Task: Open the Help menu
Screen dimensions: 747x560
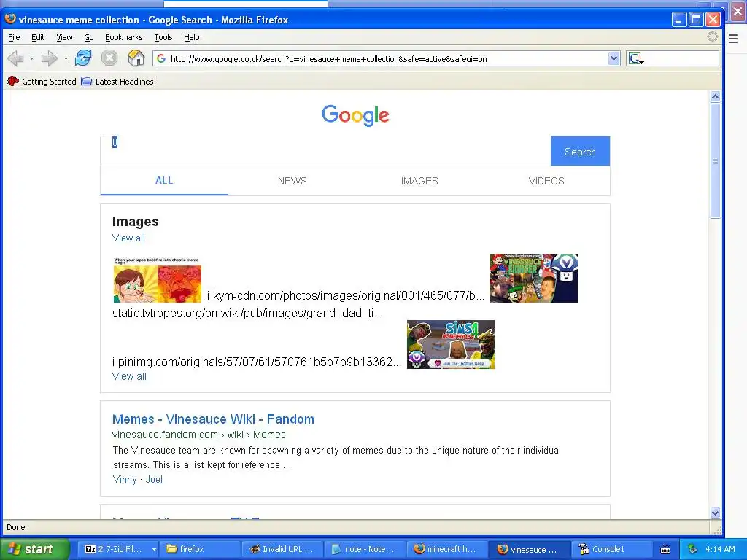Action: pos(192,37)
